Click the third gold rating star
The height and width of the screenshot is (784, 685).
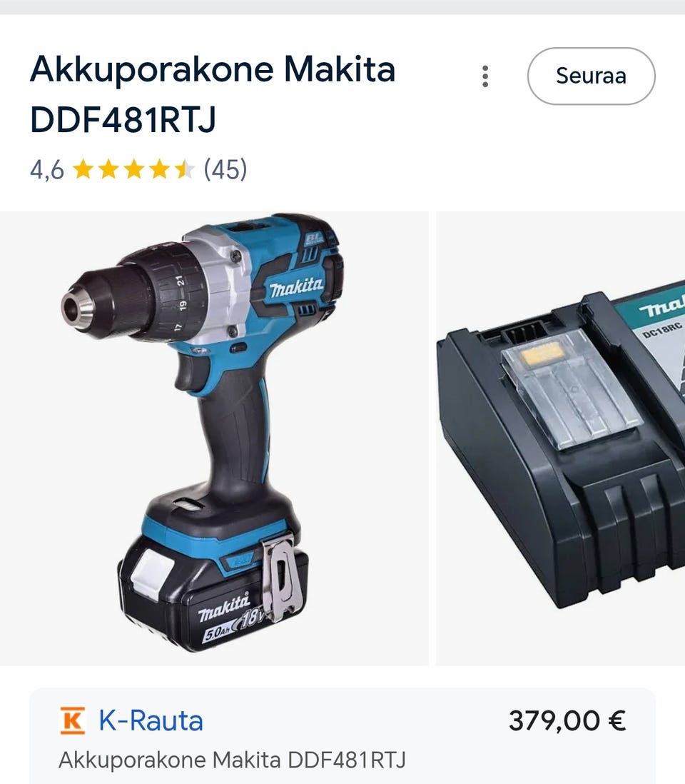click(134, 169)
